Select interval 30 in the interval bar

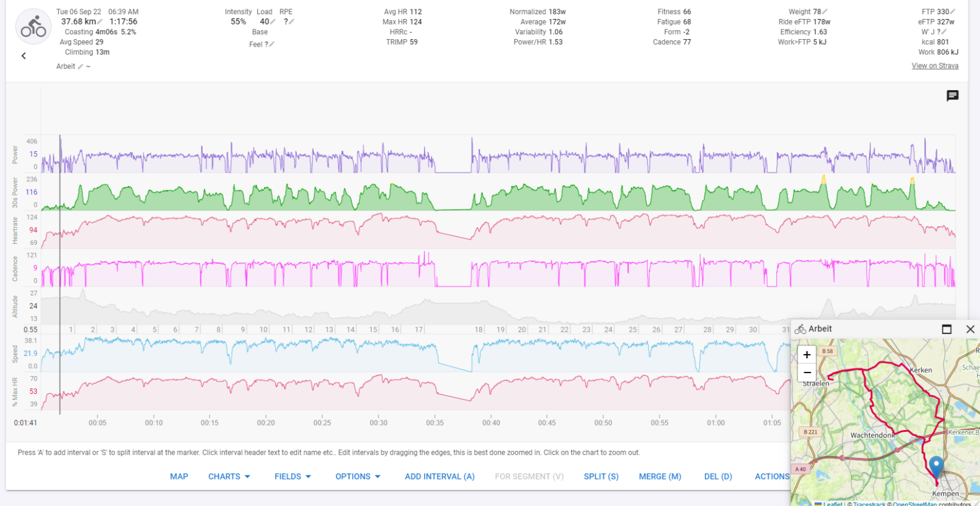coord(753,330)
